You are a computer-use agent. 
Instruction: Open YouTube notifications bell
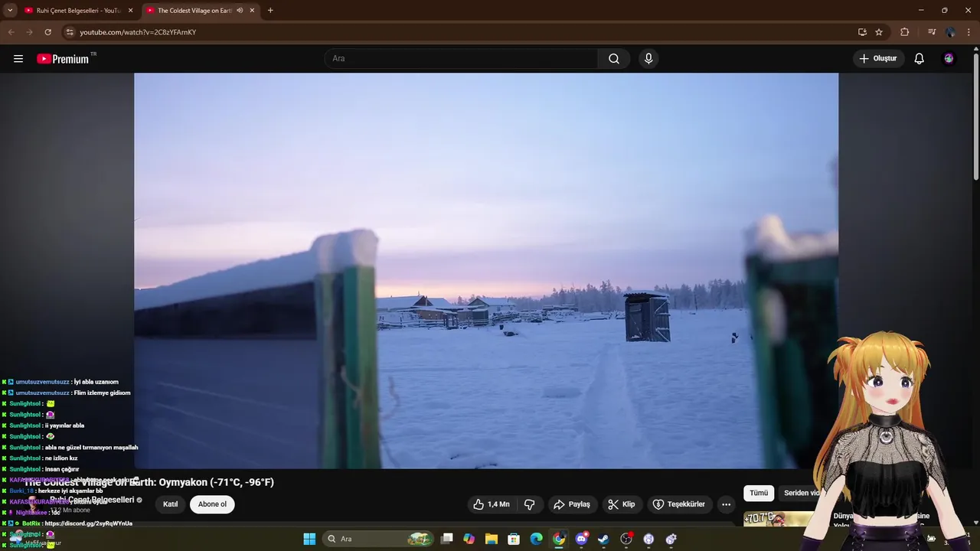920,59
